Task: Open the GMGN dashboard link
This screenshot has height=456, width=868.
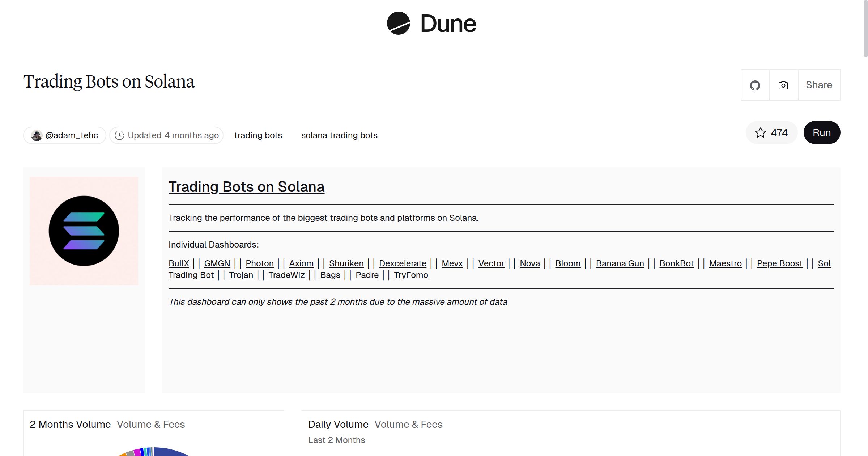Action: pos(217,263)
